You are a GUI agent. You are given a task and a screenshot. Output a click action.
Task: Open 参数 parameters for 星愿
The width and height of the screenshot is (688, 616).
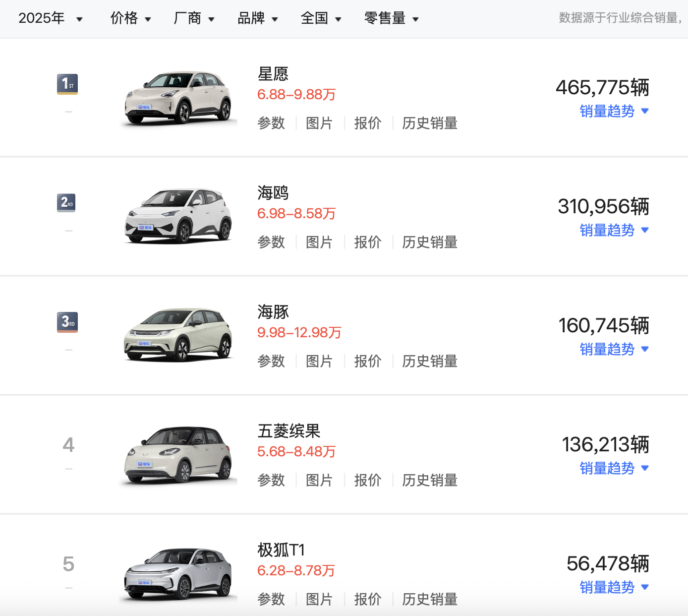pyautogui.click(x=271, y=123)
